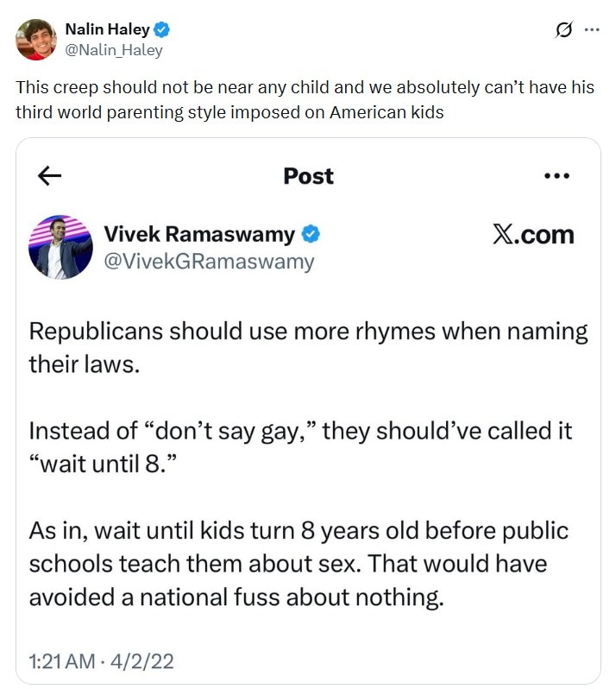Select the "Republicans should use more rhymes" paragraph
The height and width of the screenshot is (689, 616).
pyautogui.click(x=307, y=347)
